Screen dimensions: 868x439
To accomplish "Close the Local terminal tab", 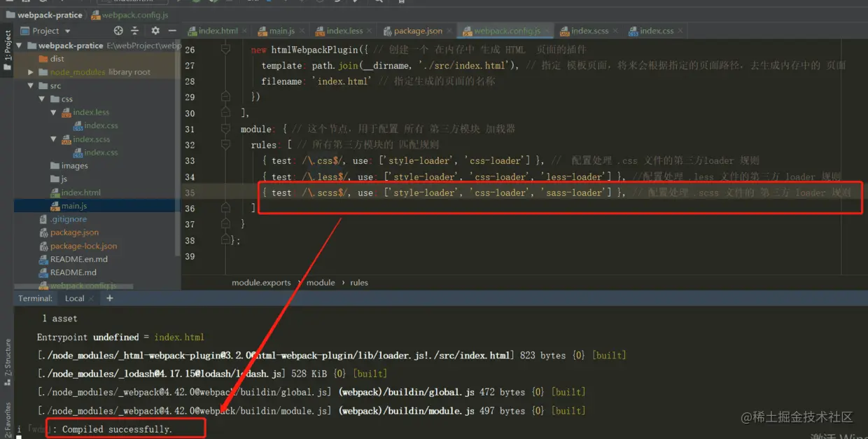I will coord(92,298).
